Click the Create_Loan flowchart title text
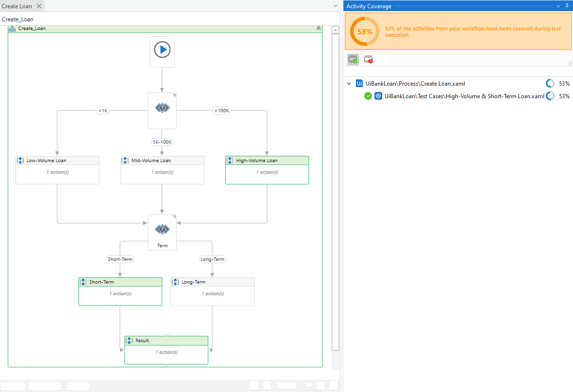The image size is (573, 392). click(x=32, y=29)
